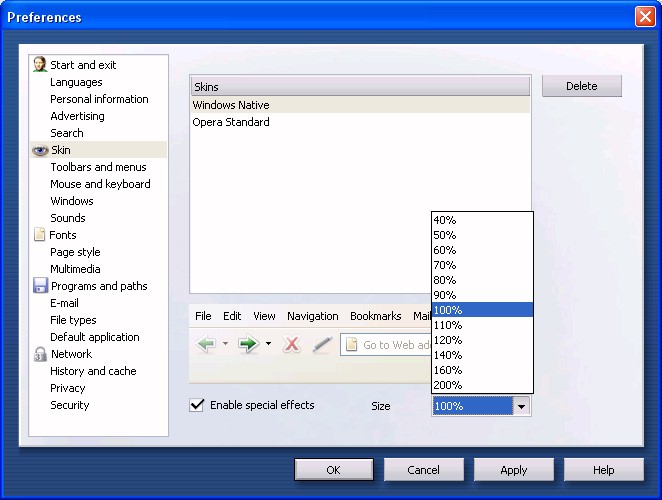Screen dimensions: 662x500
Task: Click the green Forward arrow icon
Action: point(248,344)
